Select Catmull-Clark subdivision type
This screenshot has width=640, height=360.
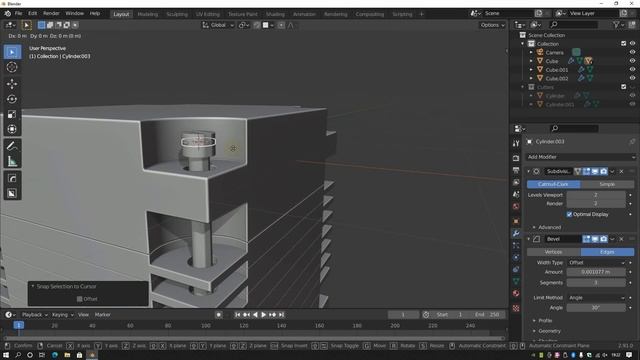pyautogui.click(x=553, y=184)
